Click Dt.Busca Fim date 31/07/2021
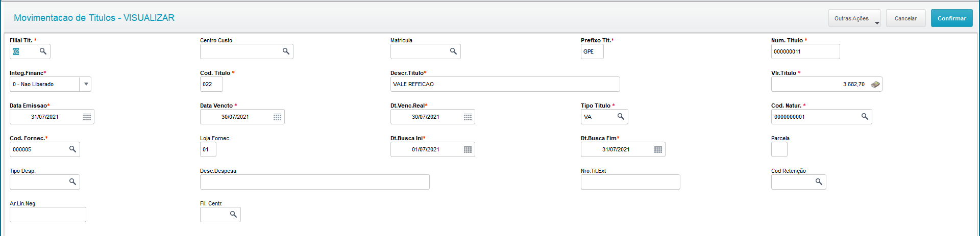980x236 pixels. (617, 149)
